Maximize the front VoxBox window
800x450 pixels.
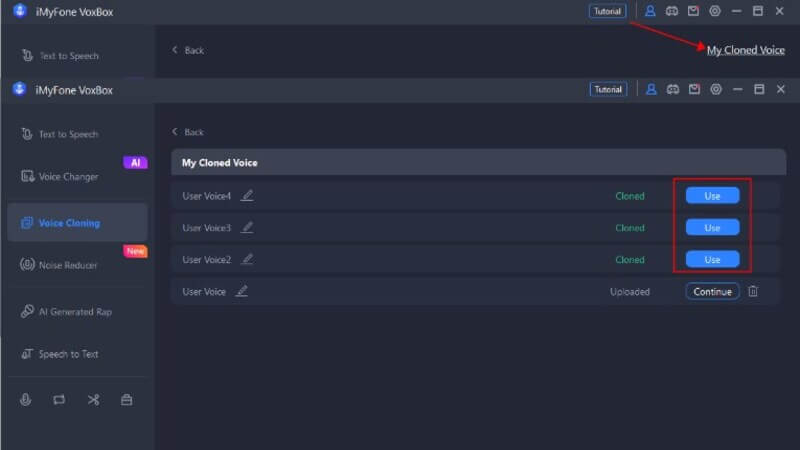[x=759, y=89]
